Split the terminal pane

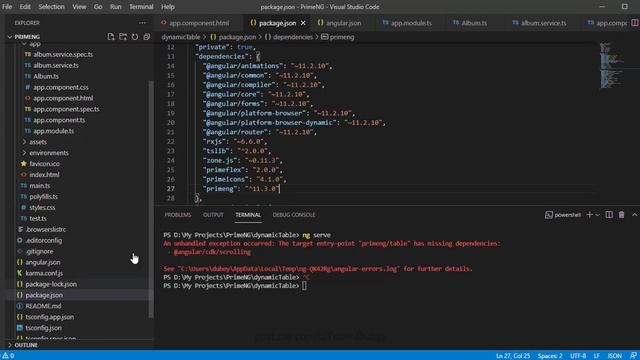point(609,215)
